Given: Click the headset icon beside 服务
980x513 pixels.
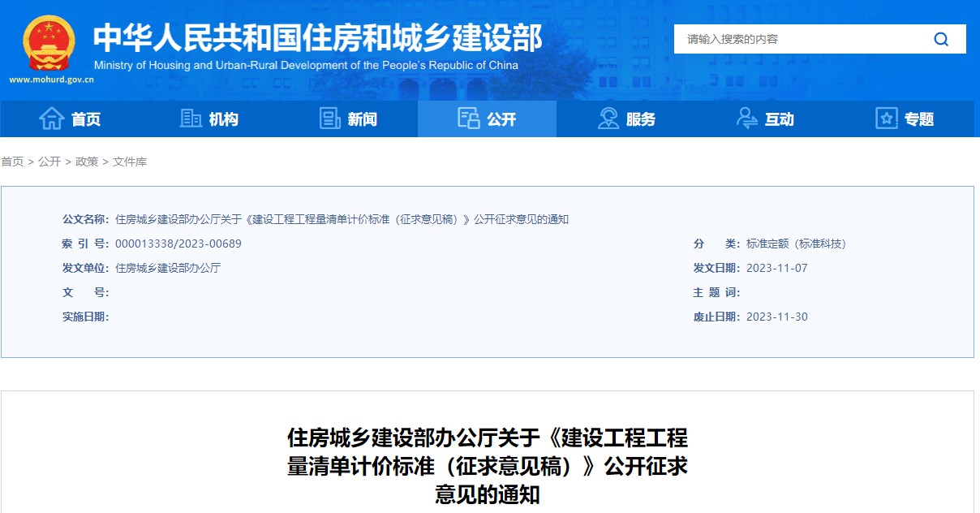Looking at the screenshot, I should pyautogui.click(x=608, y=119).
